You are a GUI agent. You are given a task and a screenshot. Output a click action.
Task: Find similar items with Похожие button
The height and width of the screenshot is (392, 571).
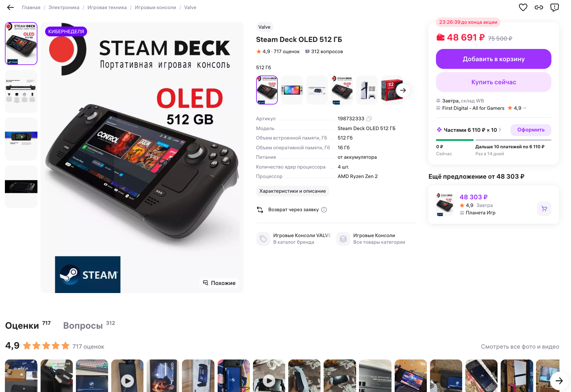click(219, 283)
